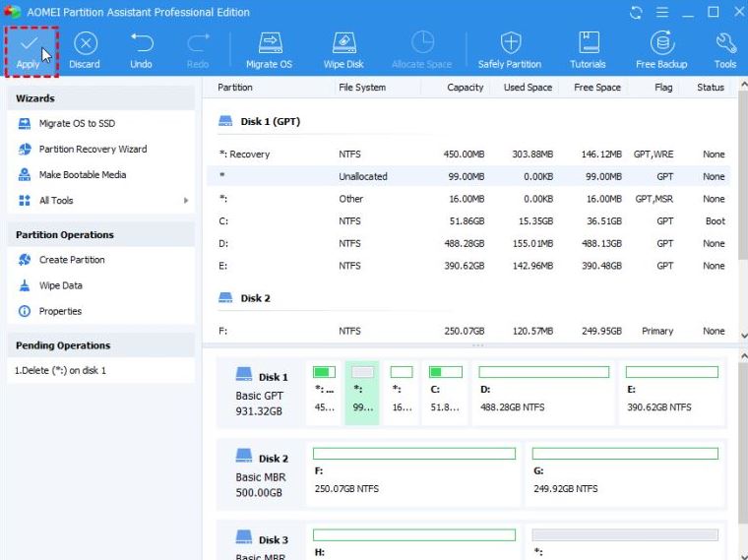Undo the last operation

(x=141, y=51)
